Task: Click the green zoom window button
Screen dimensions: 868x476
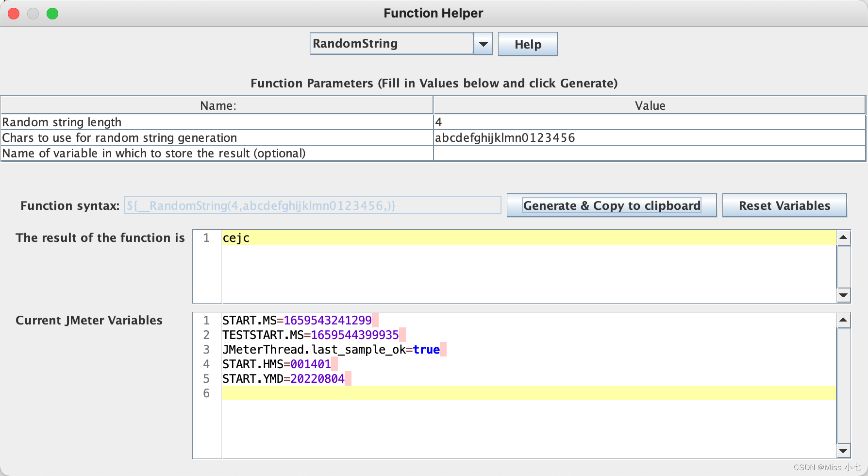Action: pyautogui.click(x=52, y=14)
